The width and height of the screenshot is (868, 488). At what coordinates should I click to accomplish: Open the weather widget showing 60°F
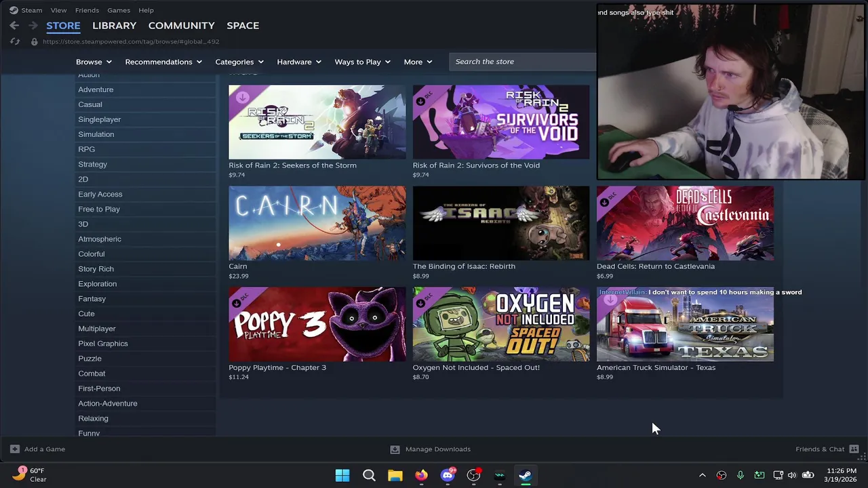tap(30, 474)
